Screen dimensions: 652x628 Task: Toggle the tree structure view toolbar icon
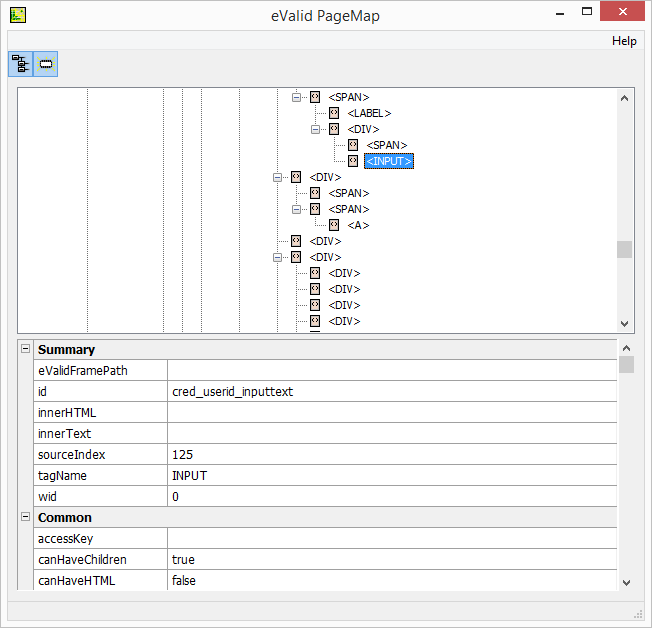click(20, 64)
